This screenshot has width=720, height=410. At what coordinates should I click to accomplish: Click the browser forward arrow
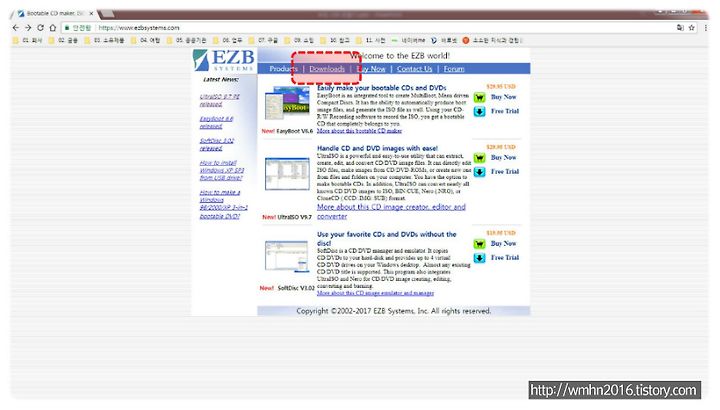pos(28,28)
